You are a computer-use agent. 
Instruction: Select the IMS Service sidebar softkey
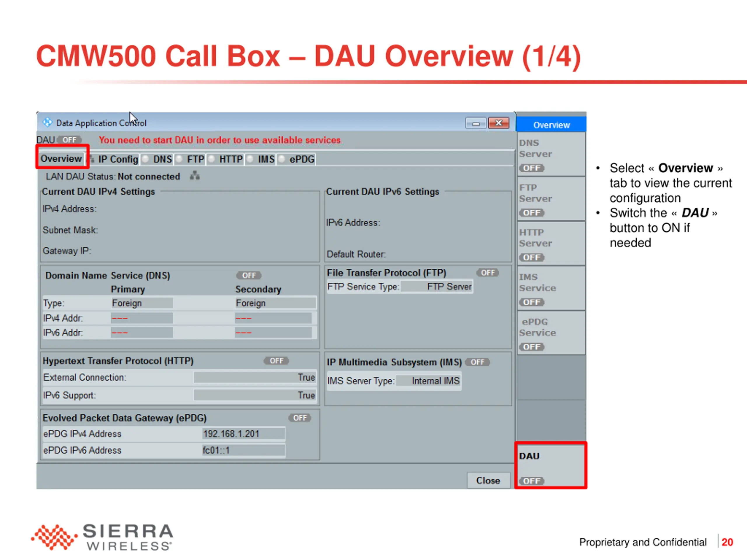[551, 288]
